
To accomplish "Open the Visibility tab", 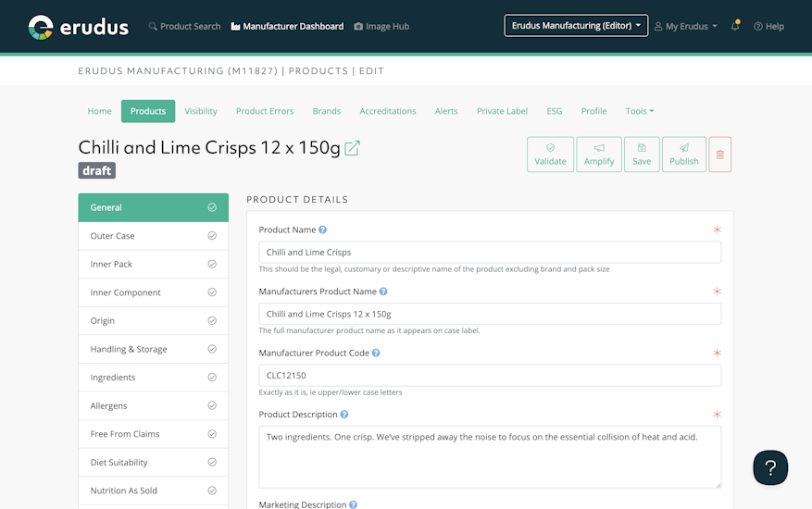I will pyautogui.click(x=201, y=111).
